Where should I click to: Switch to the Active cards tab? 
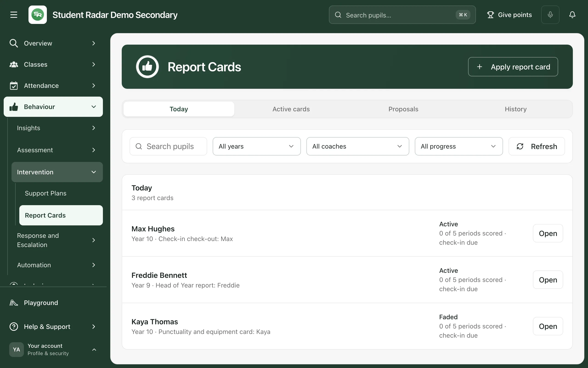291,109
